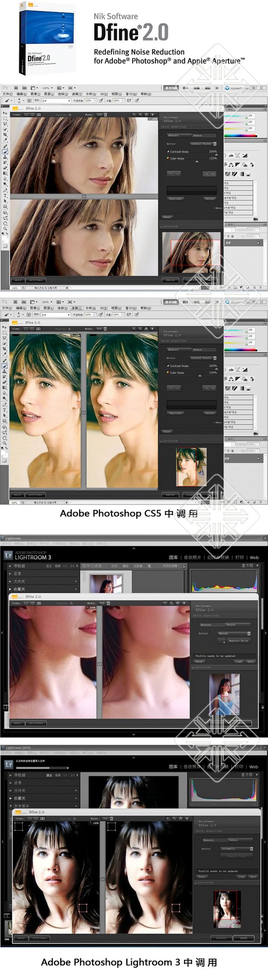Image resolution: width=268 pixels, height=980 pixels.
Task: Open Method dropdown currently showing Manual
Action: (x=234, y=633)
